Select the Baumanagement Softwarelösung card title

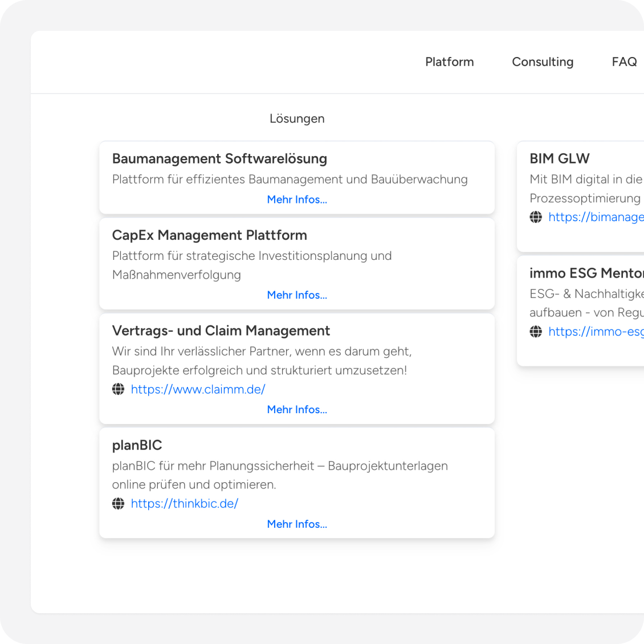click(x=219, y=158)
